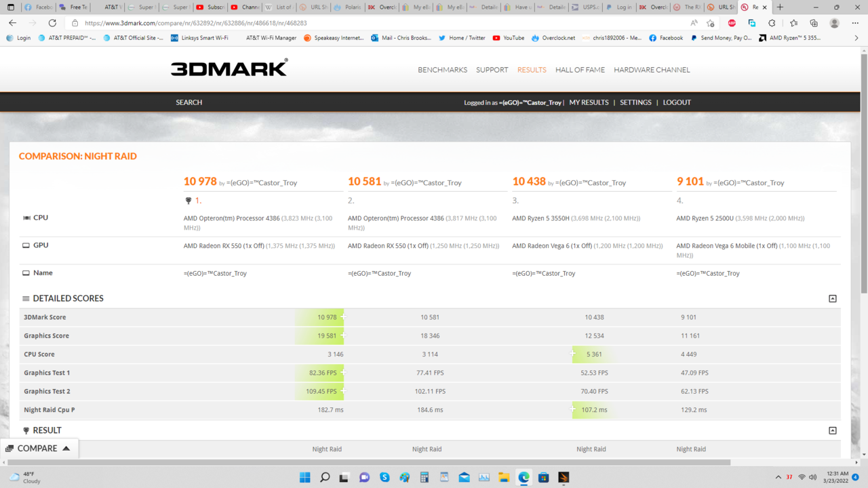The width and height of the screenshot is (868, 488).
Task: Click the 3DMARK logo
Action: point(228,68)
